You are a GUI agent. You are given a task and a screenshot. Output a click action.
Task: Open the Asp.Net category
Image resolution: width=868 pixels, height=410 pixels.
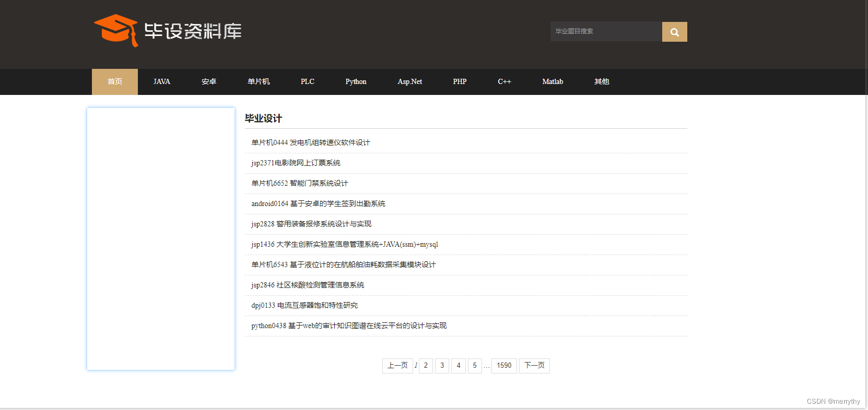click(410, 82)
